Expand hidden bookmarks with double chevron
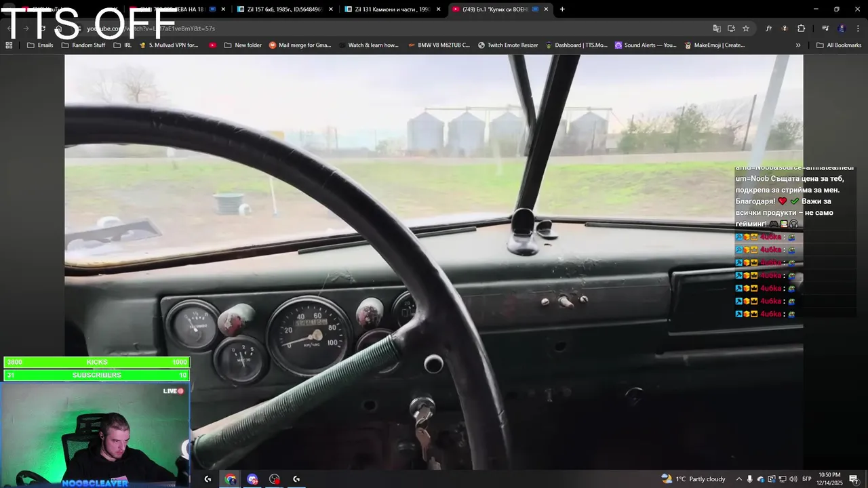Screen dimensions: 868x488 point(798,45)
